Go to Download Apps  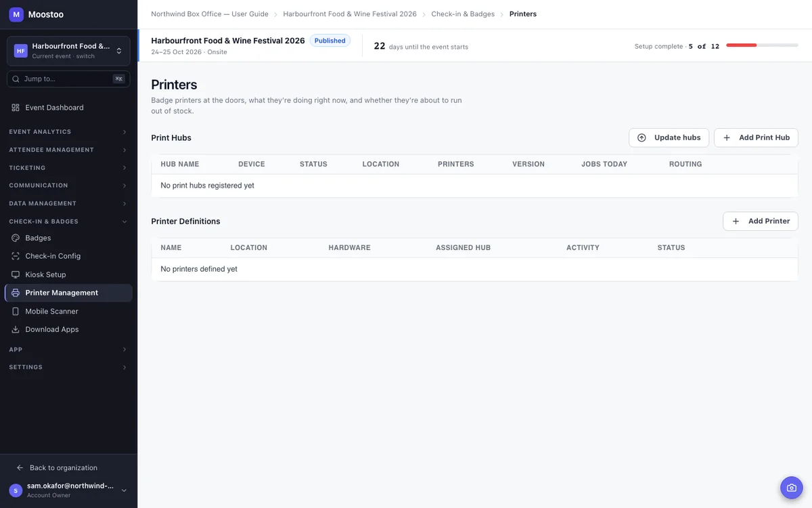tap(68, 329)
